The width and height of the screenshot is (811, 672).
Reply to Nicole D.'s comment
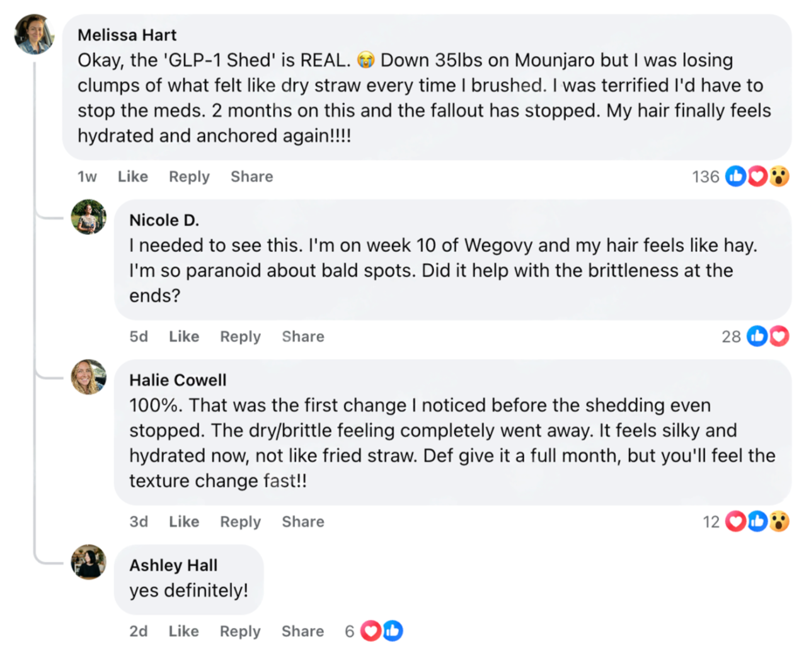[x=240, y=337]
